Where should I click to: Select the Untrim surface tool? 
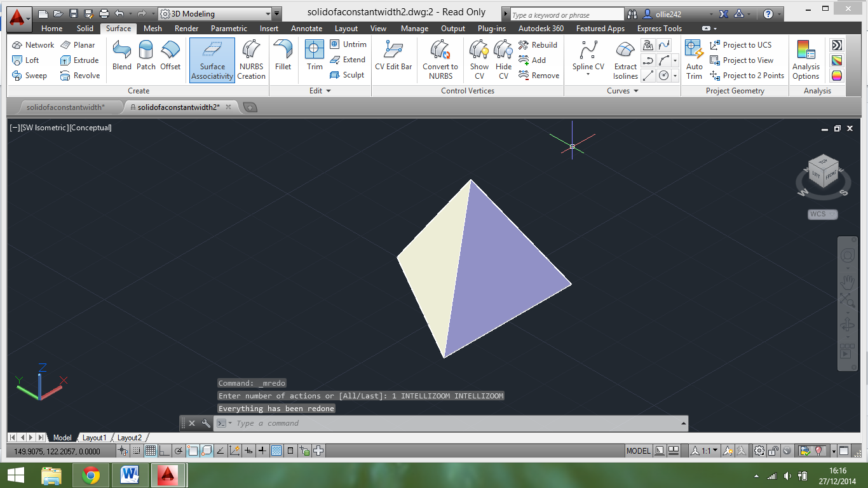click(x=348, y=44)
